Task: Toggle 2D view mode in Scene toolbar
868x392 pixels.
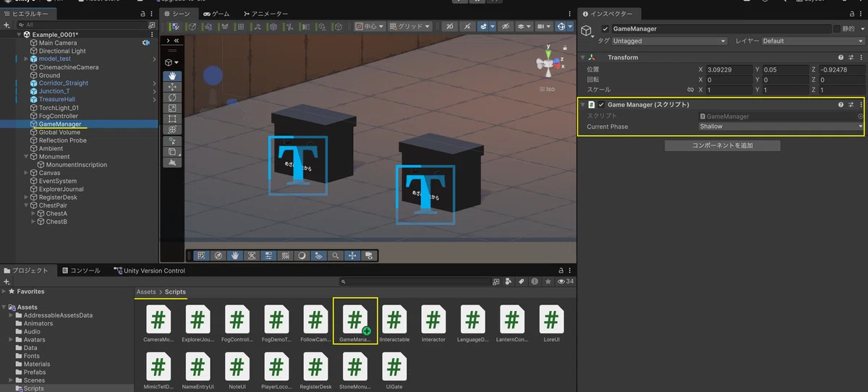Action: point(448,27)
